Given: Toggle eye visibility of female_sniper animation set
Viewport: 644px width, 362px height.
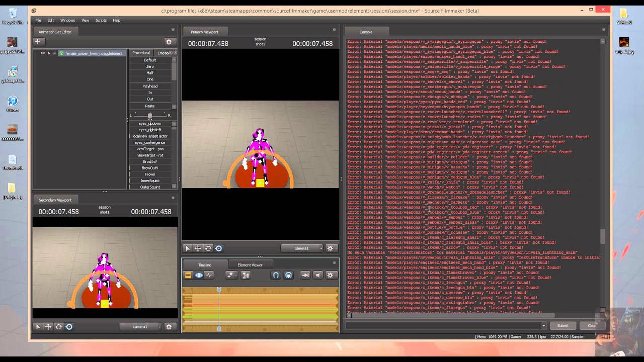Looking at the screenshot, I should [x=43, y=53].
